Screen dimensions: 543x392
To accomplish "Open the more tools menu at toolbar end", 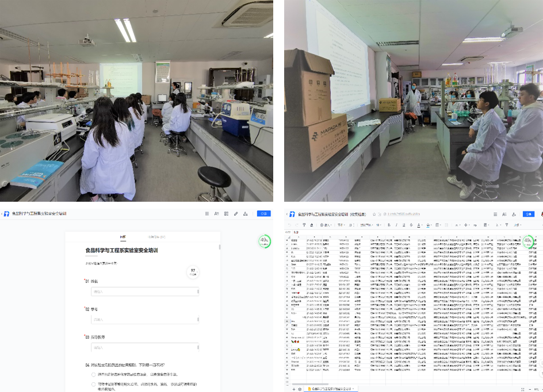I will click(x=518, y=225).
